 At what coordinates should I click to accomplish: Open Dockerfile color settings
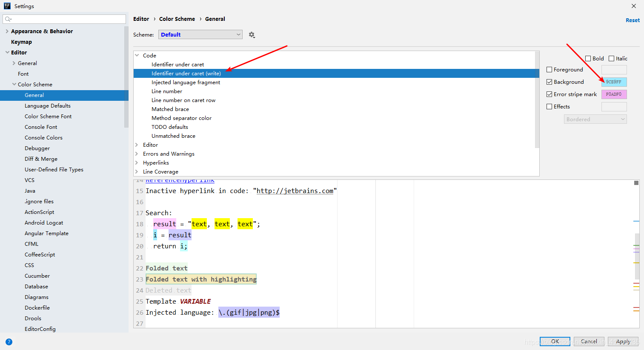tap(37, 308)
